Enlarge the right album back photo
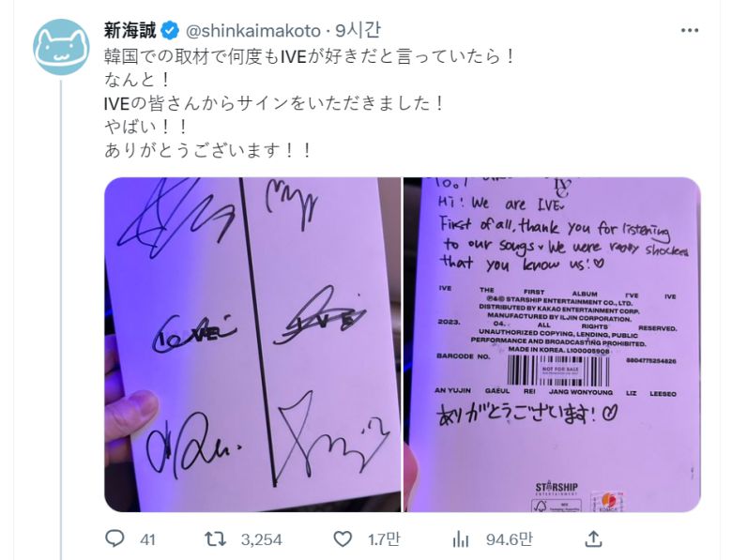 click(552, 344)
